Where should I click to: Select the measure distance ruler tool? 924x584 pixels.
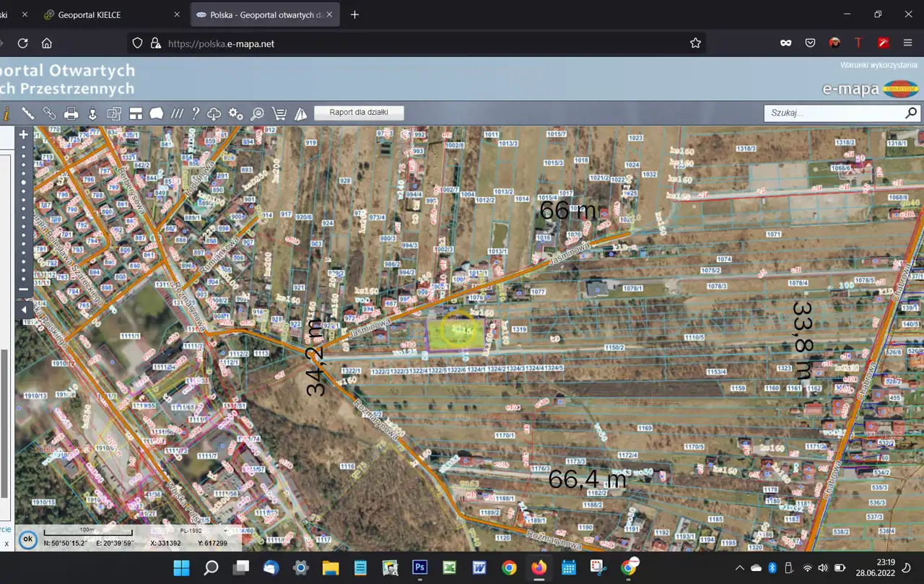click(x=27, y=113)
